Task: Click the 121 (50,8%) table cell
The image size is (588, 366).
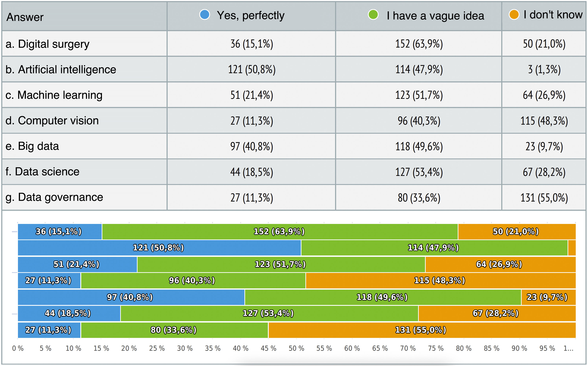Action: (x=251, y=69)
